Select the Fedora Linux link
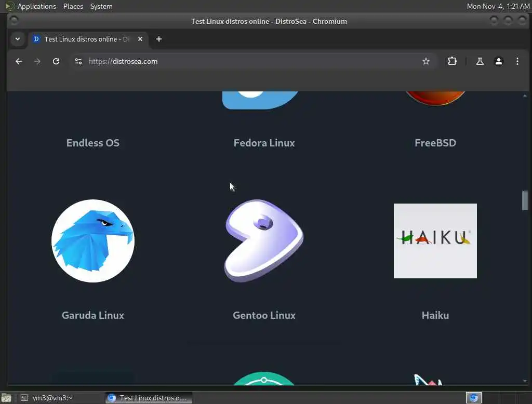This screenshot has height=404, width=532. 264,143
